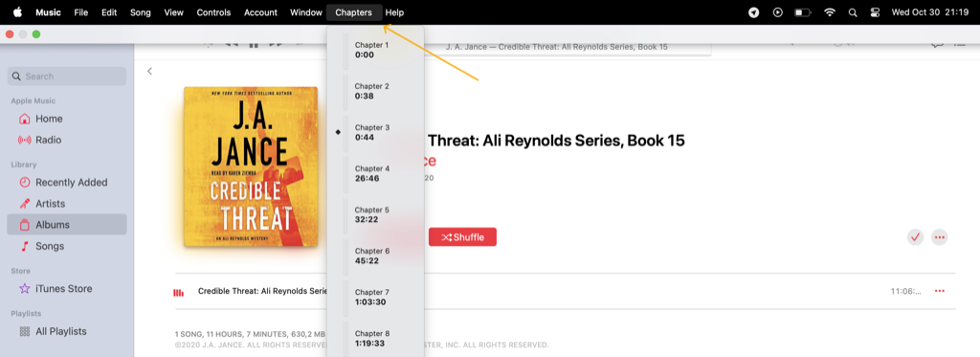Select the current Chapter 3 at 0:44

[x=375, y=132]
